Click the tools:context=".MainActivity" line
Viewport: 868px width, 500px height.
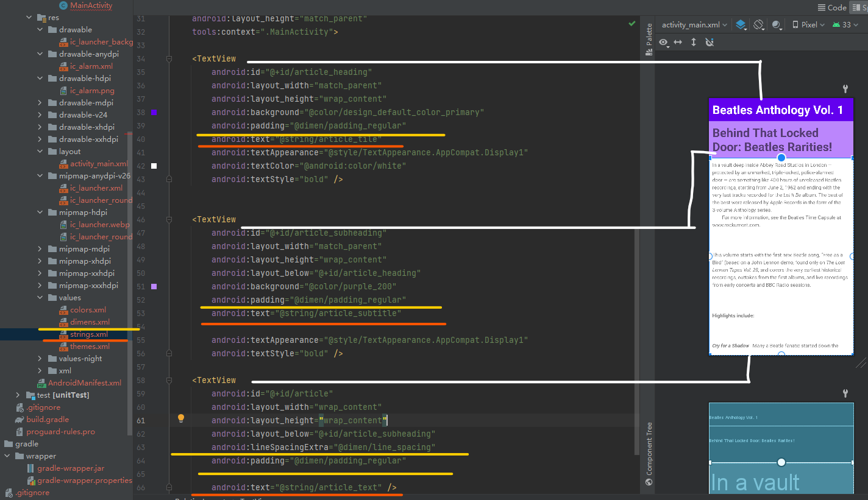click(x=265, y=32)
